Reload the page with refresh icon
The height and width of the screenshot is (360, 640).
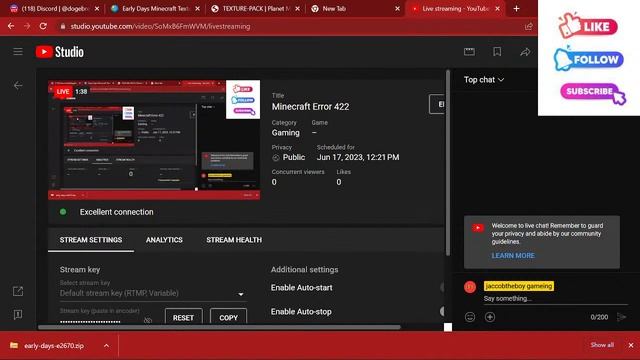click(43, 26)
